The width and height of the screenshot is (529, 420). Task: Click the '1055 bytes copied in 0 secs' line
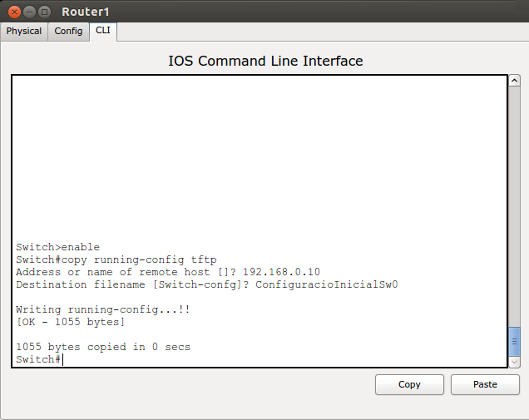point(103,347)
